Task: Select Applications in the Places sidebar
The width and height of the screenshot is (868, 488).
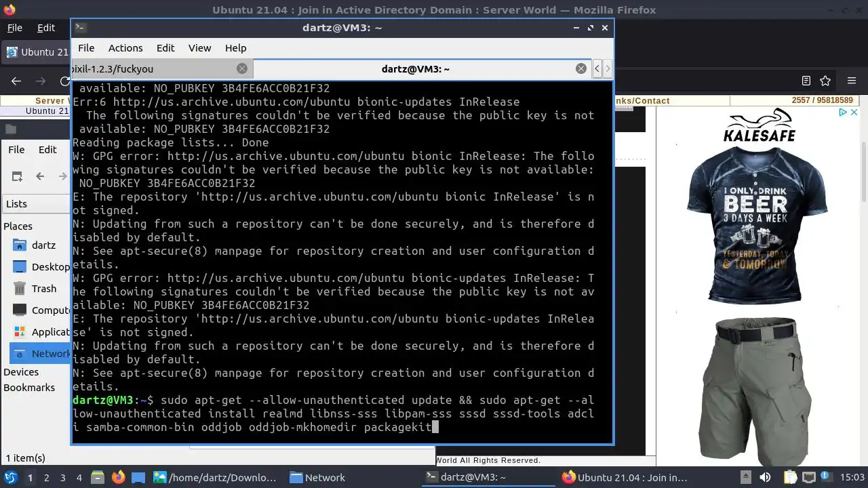Action: (41, 332)
